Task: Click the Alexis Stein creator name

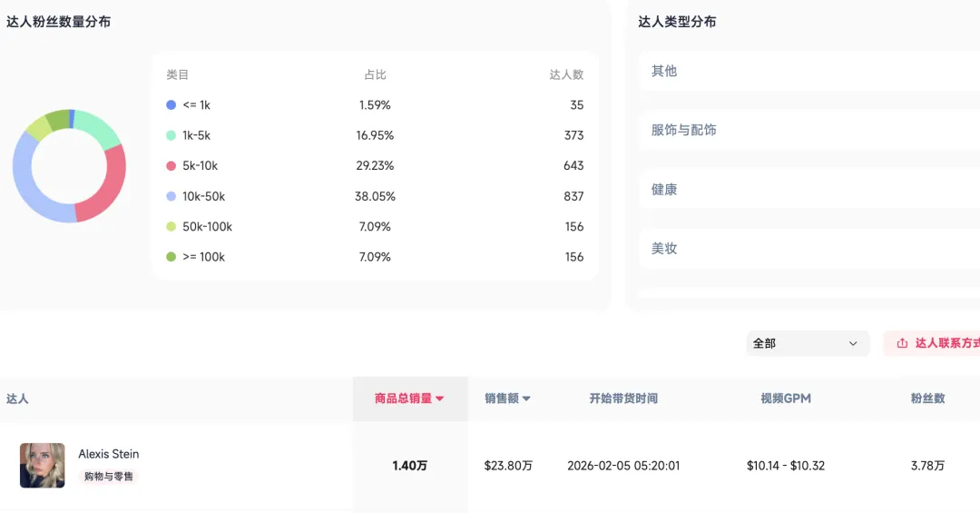Action: 109,454
